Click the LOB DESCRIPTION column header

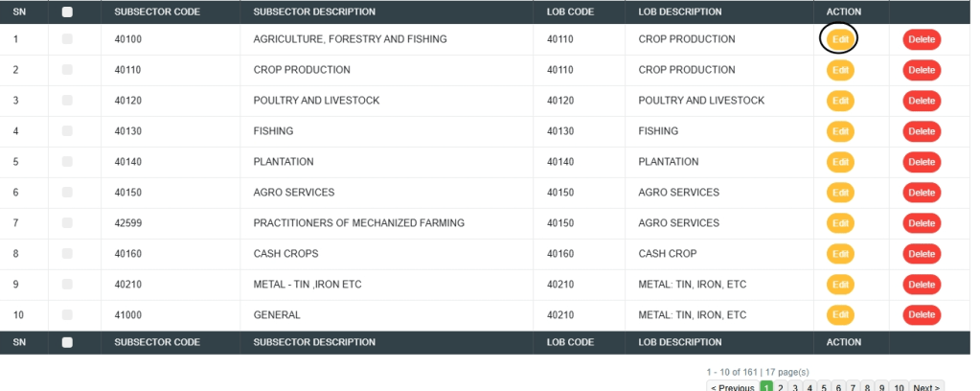pos(679,12)
